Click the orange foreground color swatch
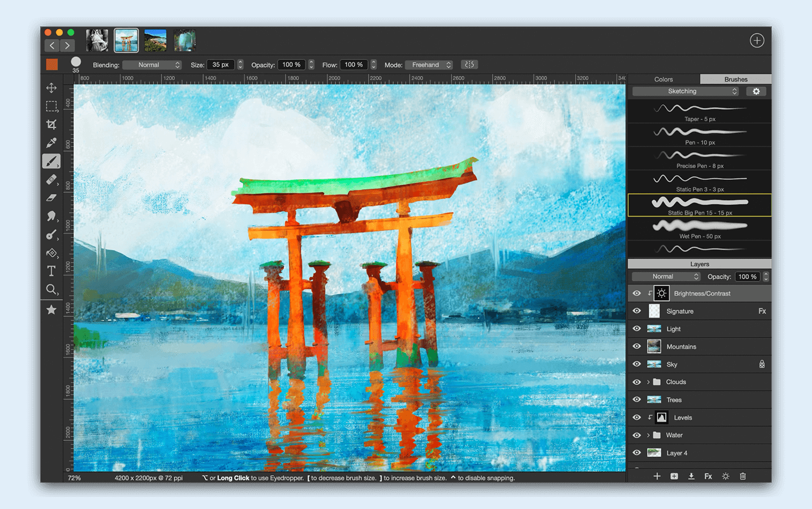812x509 pixels. pos(52,64)
